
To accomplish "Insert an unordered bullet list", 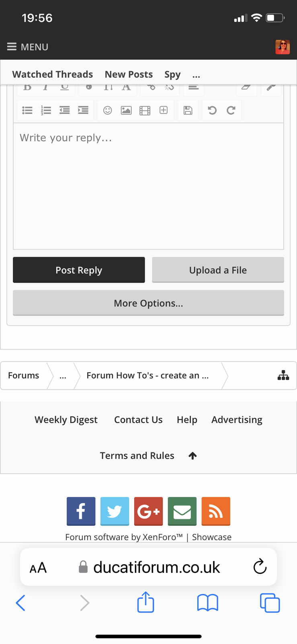I will (27, 110).
